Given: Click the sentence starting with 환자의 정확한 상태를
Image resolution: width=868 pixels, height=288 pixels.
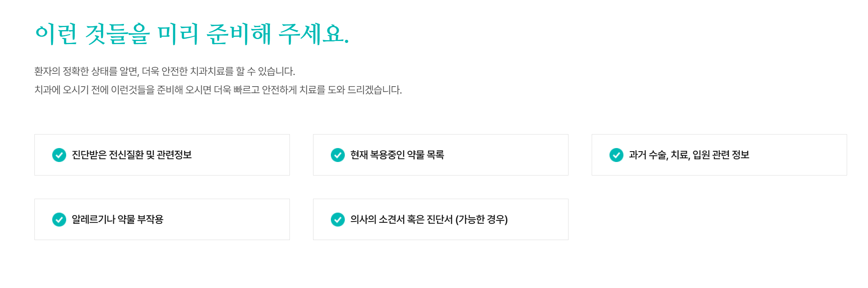Looking at the screenshot, I should pyautogui.click(x=164, y=72).
